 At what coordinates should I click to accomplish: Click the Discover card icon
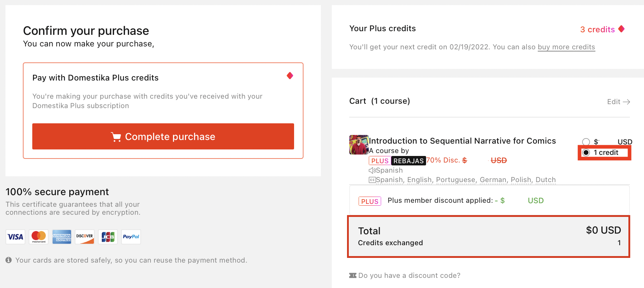pos(84,237)
